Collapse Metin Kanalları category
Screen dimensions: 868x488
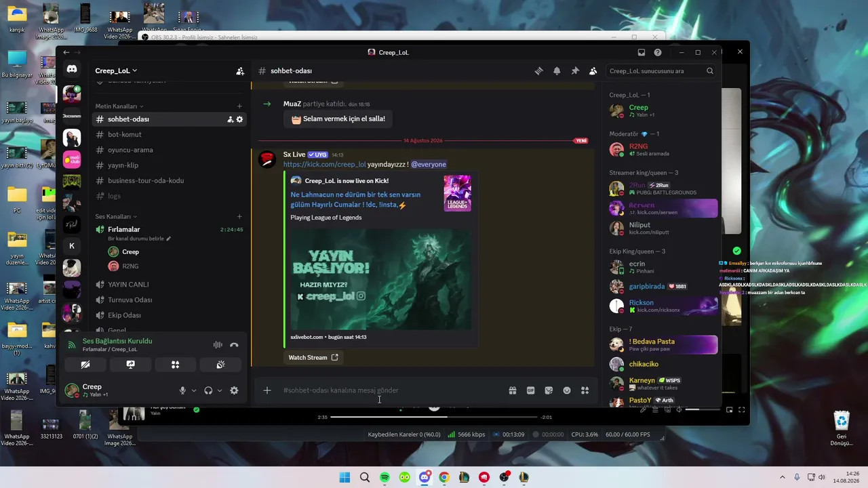pos(119,106)
